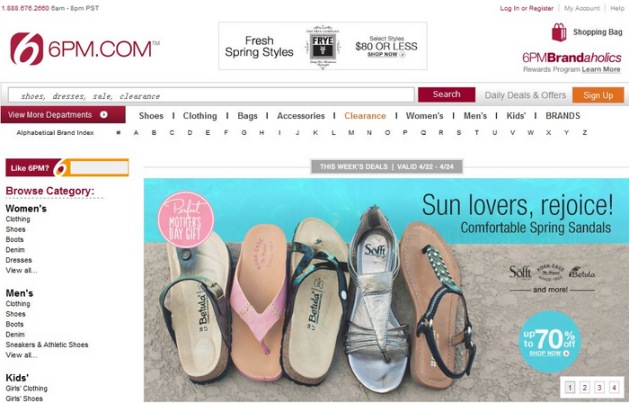Expand View More Departments menu

click(x=63, y=115)
